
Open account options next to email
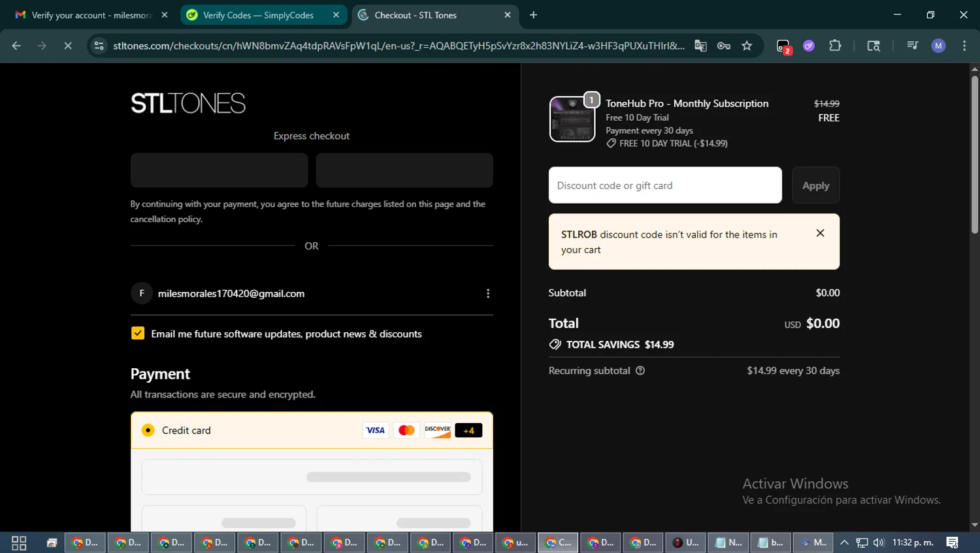coord(487,294)
